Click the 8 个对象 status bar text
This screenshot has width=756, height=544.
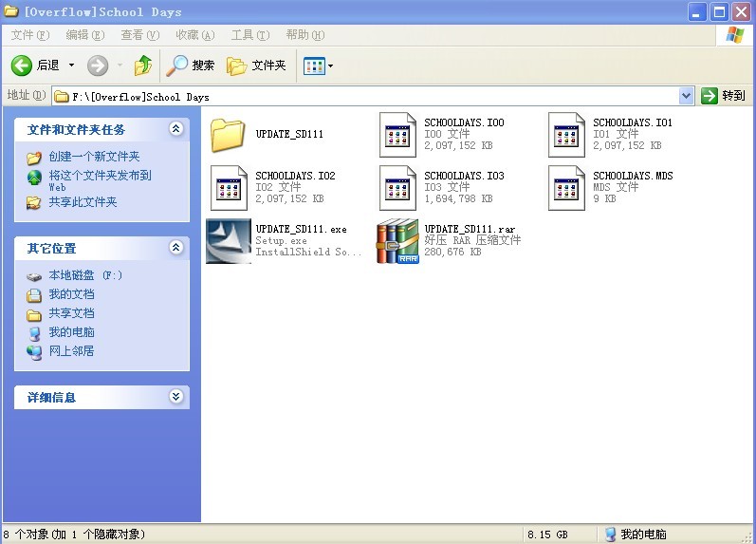click(x=74, y=535)
